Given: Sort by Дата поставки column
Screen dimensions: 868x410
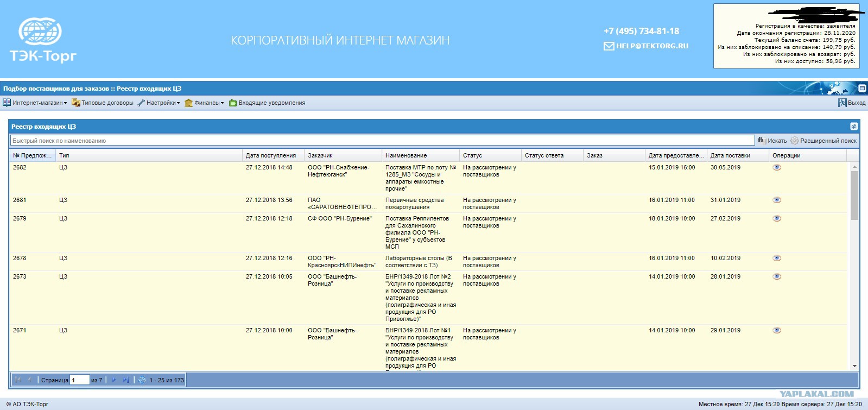Looking at the screenshot, I should pos(738,155).
